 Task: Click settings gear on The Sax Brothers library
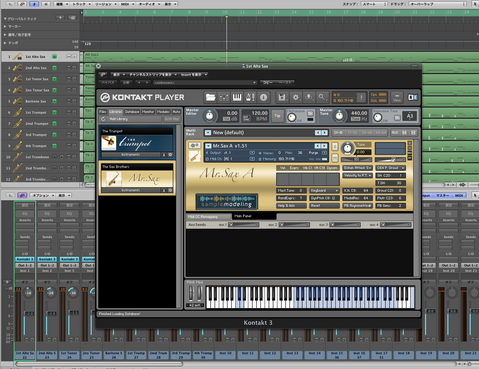tap(170, 190)
